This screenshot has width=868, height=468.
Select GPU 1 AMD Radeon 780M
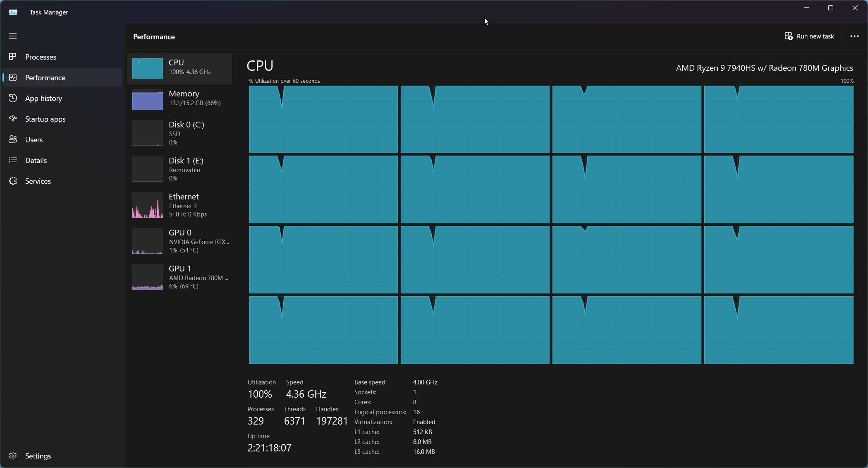179,277
